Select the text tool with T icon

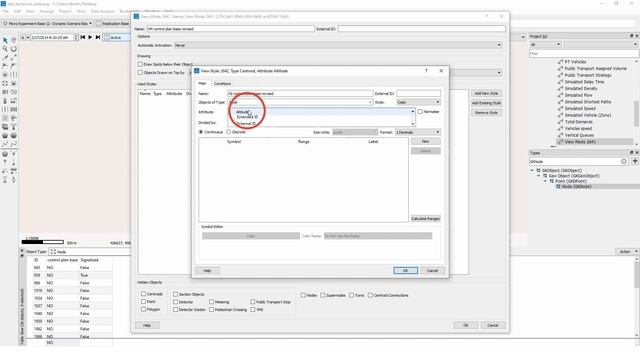coord(13,127)
